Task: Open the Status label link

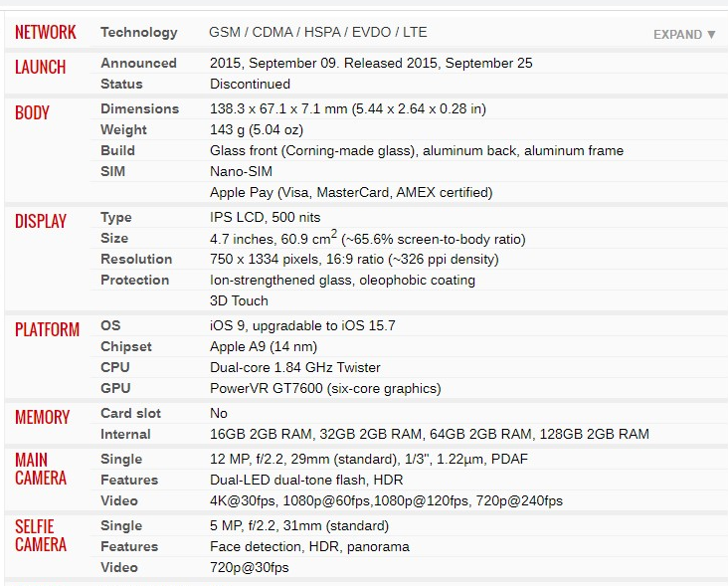Action: click(121, 84)
